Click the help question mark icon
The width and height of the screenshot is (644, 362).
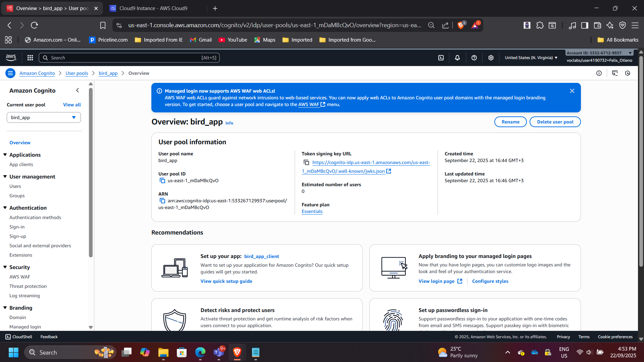[x=474, y=58]
